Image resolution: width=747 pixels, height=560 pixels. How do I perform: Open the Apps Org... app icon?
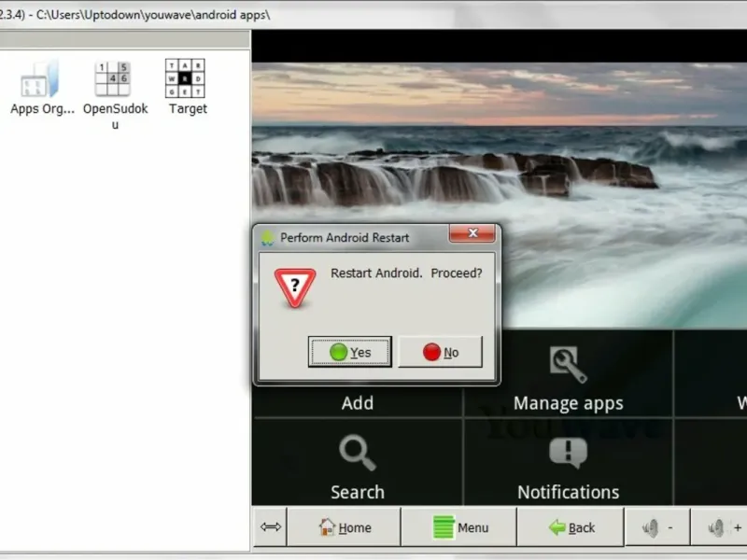click(40, 80)
